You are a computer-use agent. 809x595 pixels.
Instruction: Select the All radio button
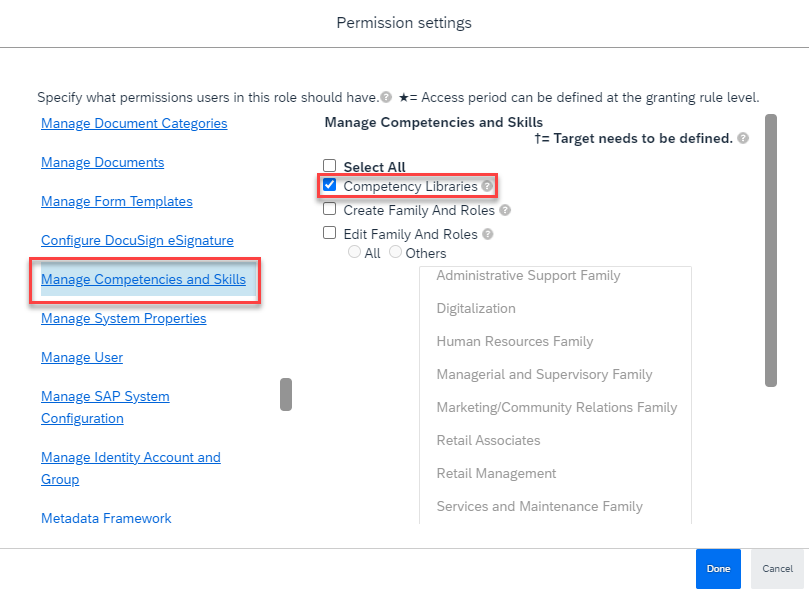(354, 252)
